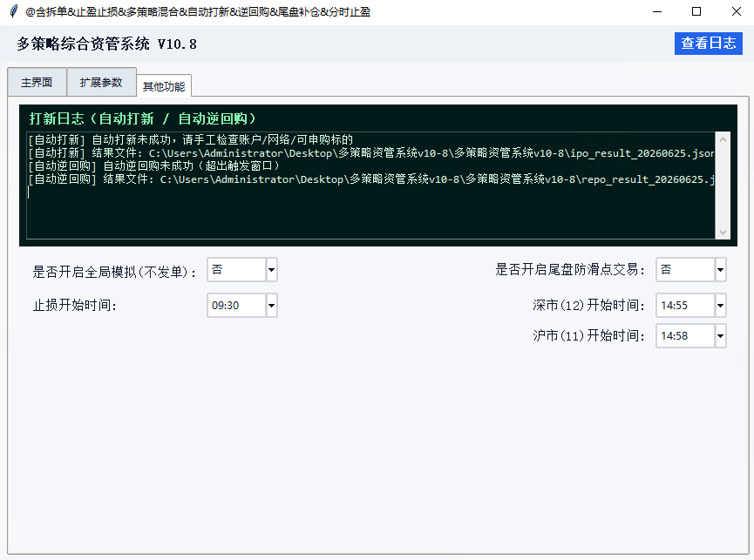Click the 是否开启尾盘防滑点交易 label
The image size is (754, 560).
click(570, 269)
